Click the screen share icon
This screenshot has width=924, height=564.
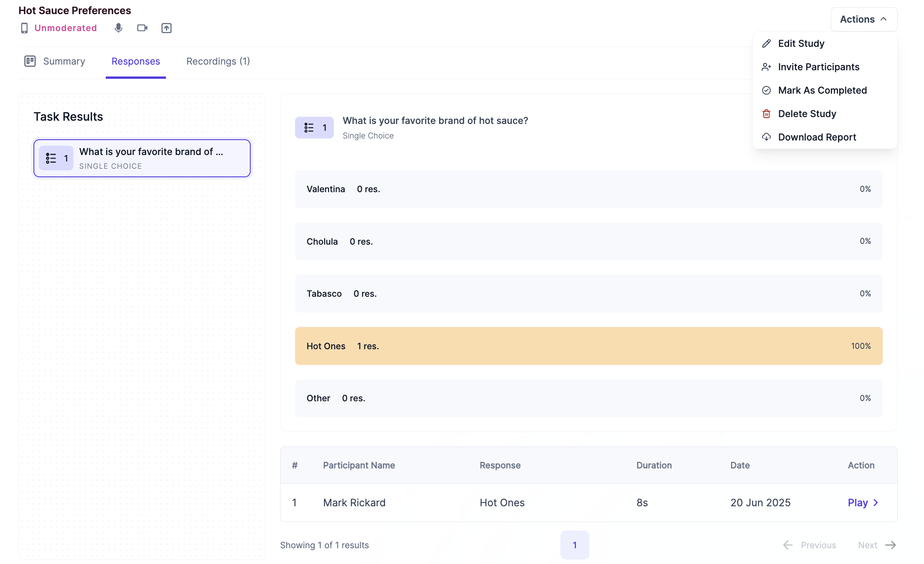[x=167, y=28]
